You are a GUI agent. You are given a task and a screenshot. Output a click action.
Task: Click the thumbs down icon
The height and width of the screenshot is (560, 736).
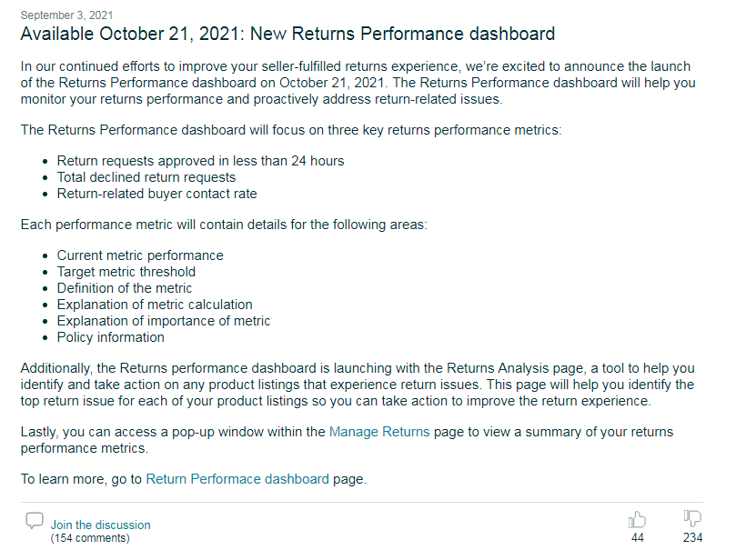click(692, 519)
